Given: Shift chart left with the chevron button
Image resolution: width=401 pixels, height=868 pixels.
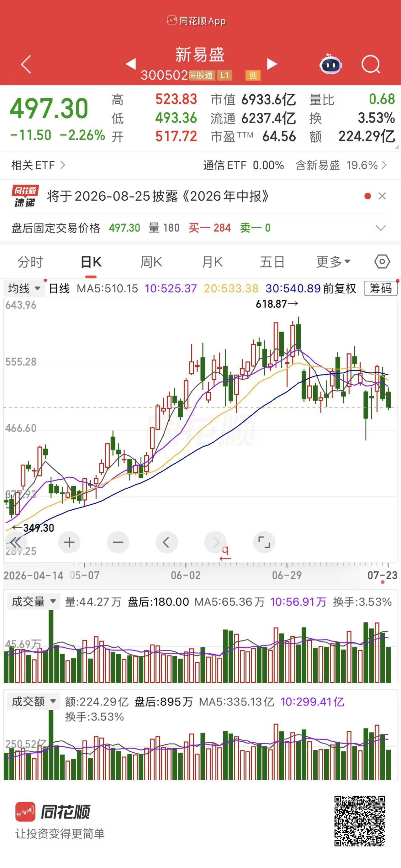Looking at the screenshot, I should click(166, 542).
